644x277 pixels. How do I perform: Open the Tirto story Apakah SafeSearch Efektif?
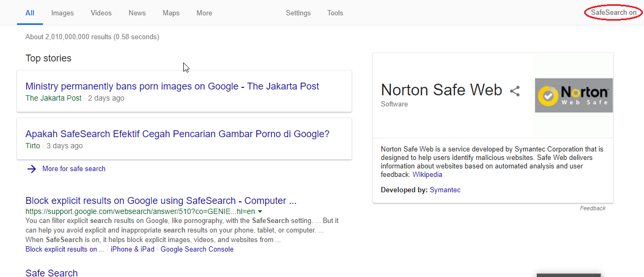click(x=177, y=134)
